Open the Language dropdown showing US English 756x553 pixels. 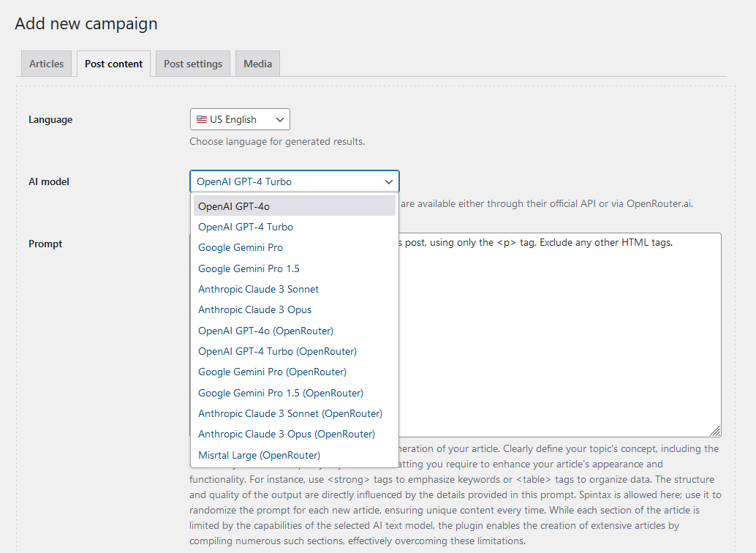[x=240, y=119]
